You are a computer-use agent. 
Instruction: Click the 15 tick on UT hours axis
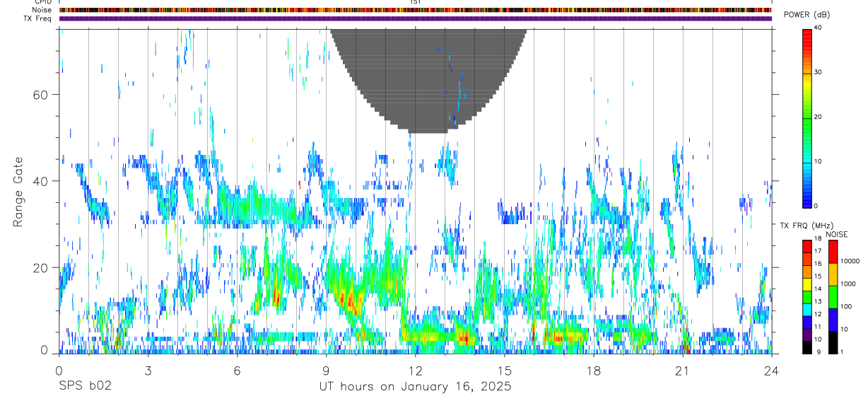(x=505, y=370)
